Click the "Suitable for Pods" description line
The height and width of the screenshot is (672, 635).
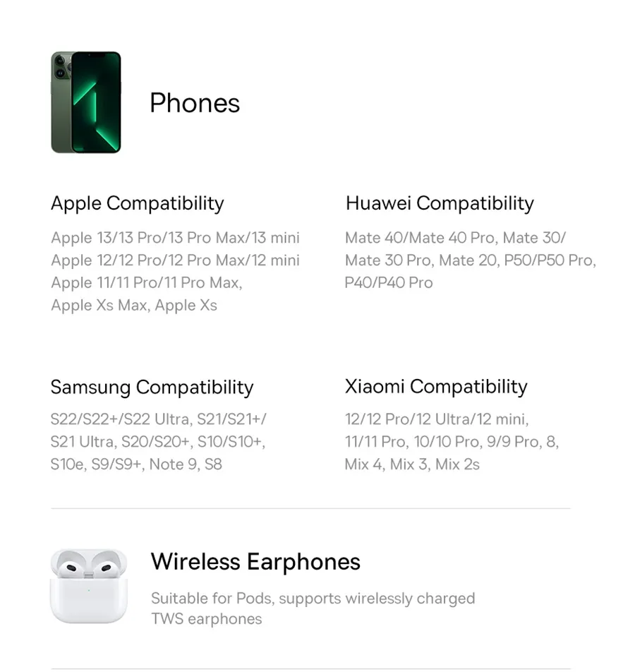[313, 599]
